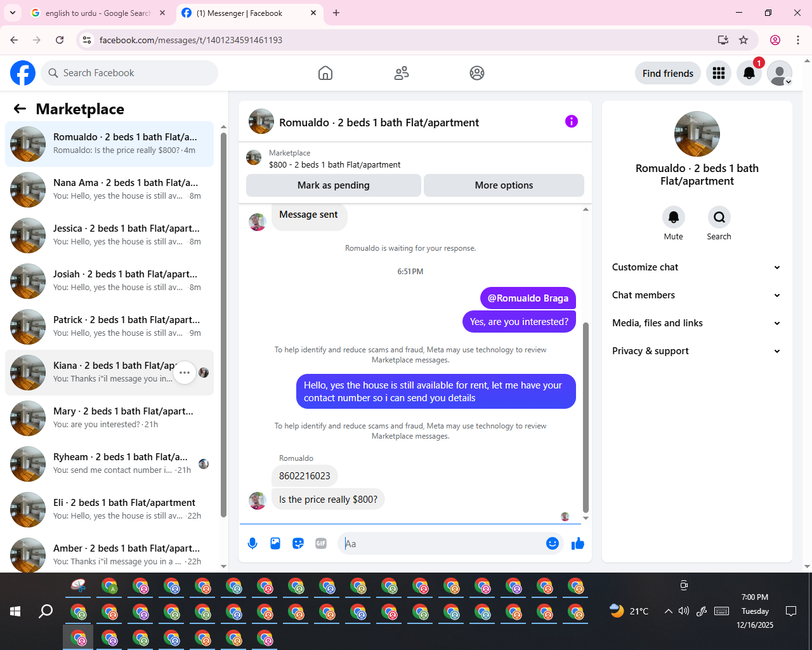812x650 pixels.
Task: Open the weather widget showing 21°C
Action: [629, 611]
